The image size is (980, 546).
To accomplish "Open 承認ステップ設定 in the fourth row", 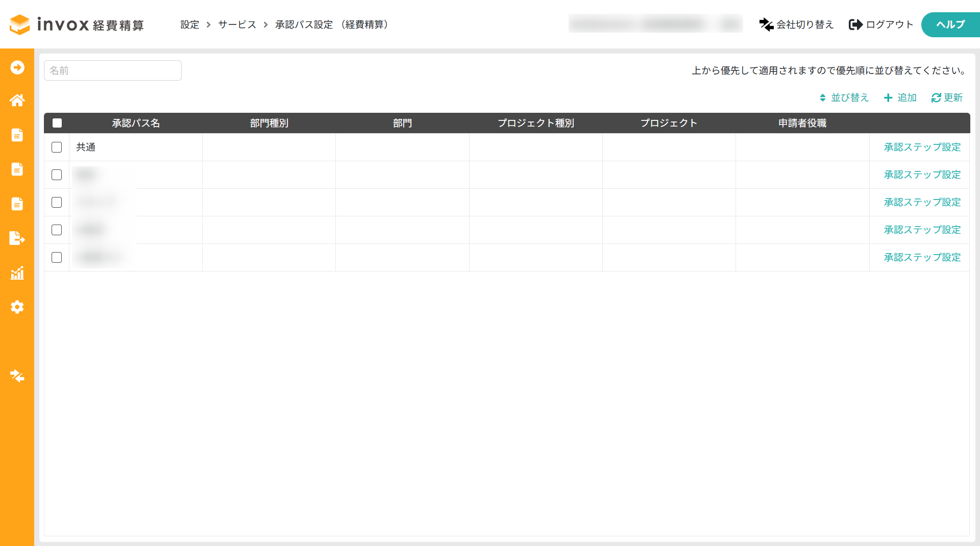I will (922, 230).
